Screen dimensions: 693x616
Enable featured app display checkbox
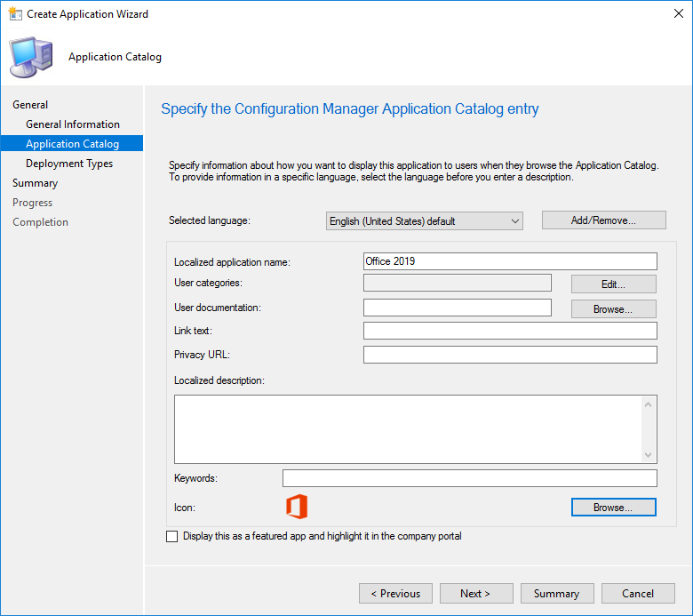(172, 536)
